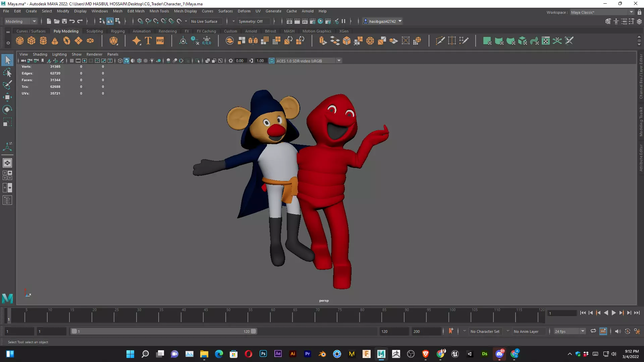Open the Mesh Tools menu
This screenshot has width=644, height=362.
click(159, 11)
